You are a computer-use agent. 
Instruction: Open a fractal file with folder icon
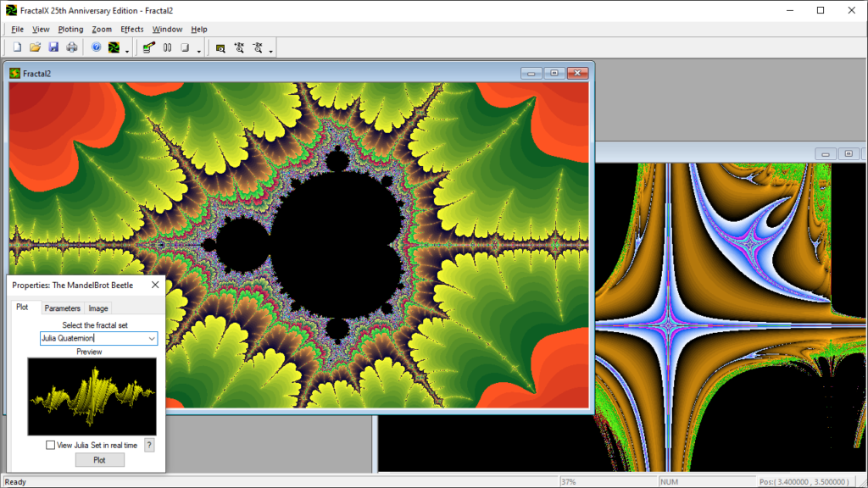coord(36,47)
